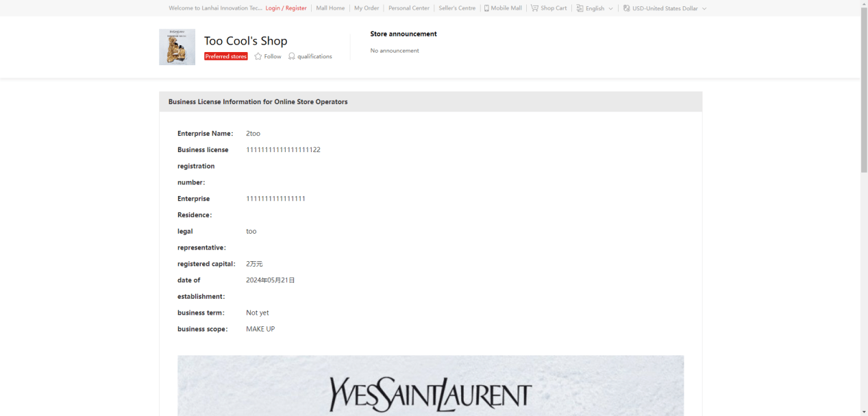868x416 pixels.
Task: Click the Store announcement heading
Action: 404,34
